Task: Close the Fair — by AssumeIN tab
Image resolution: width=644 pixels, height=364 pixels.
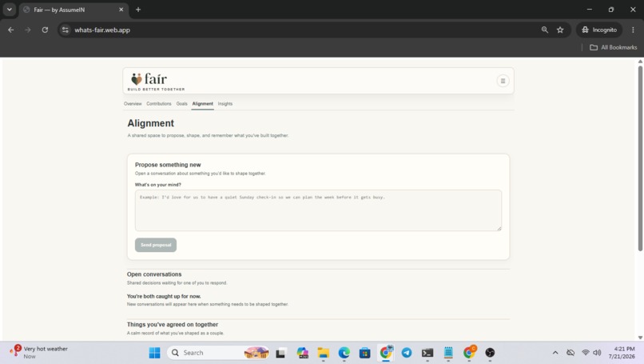Action: pyautogui.click(x=121, y=10)
